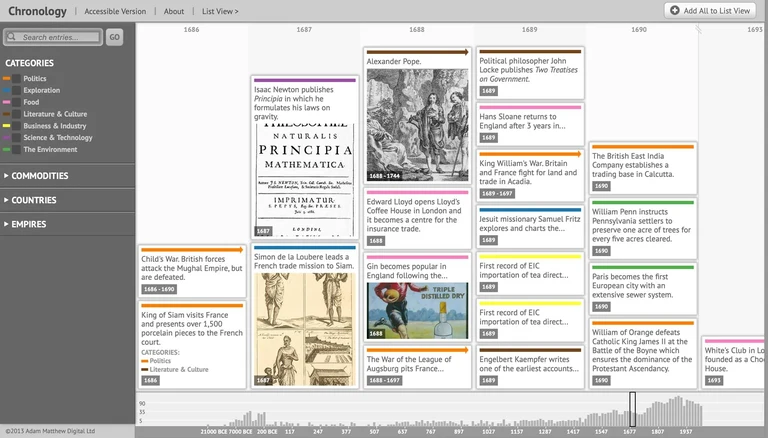
Task: Click the plus icon in Add All button
Action: [676, 11]
